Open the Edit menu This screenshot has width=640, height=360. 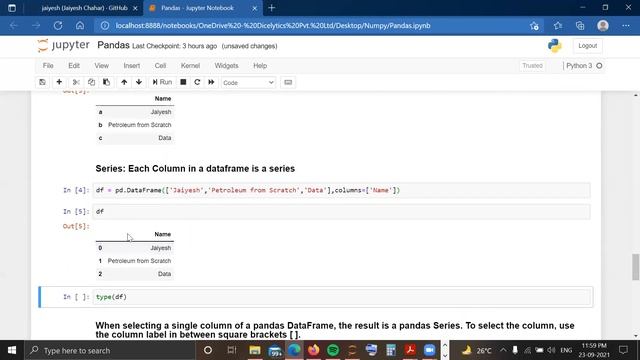coord(74,66)
